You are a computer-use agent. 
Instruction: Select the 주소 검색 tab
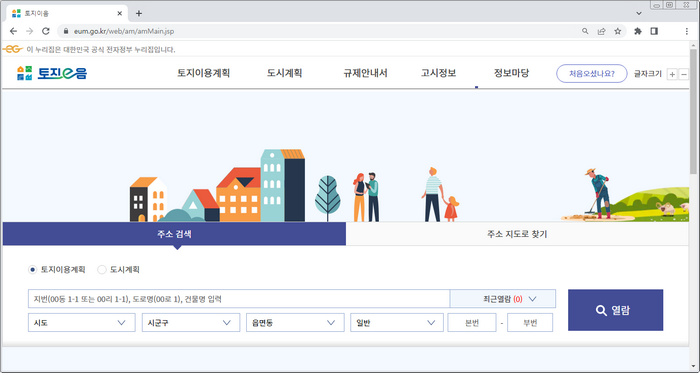point(174,234)
